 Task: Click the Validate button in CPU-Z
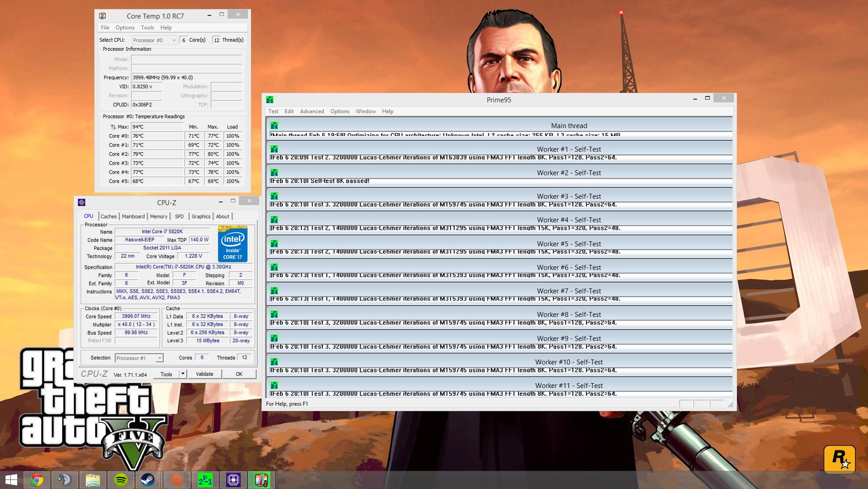tap(205, 374)
